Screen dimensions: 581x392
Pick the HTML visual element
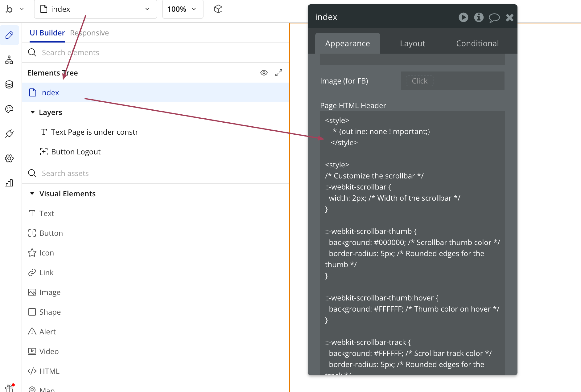click(43, 371)
